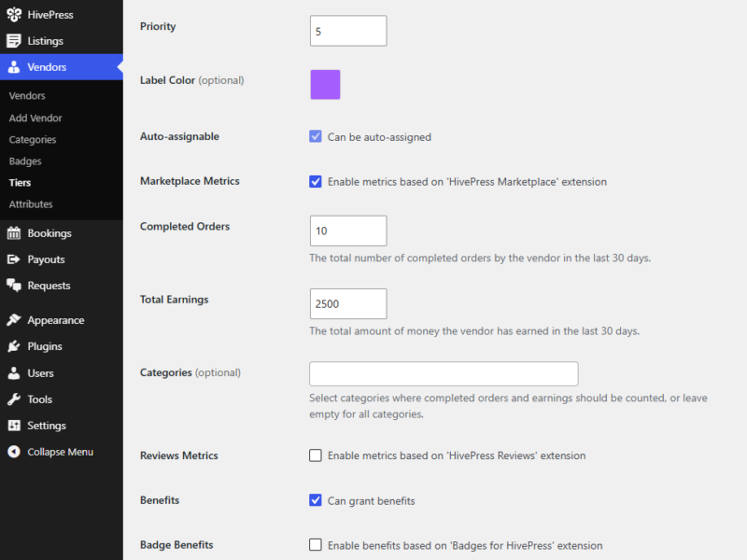747x560 pixels.
Task: Click the Total Earnings input field
Action: tap(348, 304)
